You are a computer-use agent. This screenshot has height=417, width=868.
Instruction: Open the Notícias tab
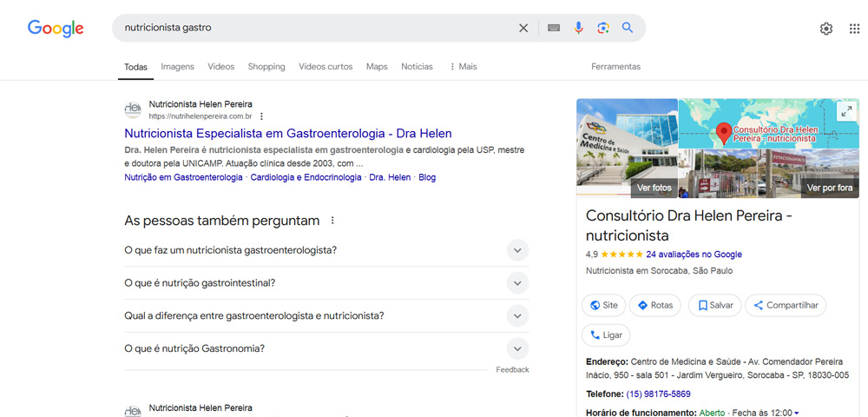417,66
